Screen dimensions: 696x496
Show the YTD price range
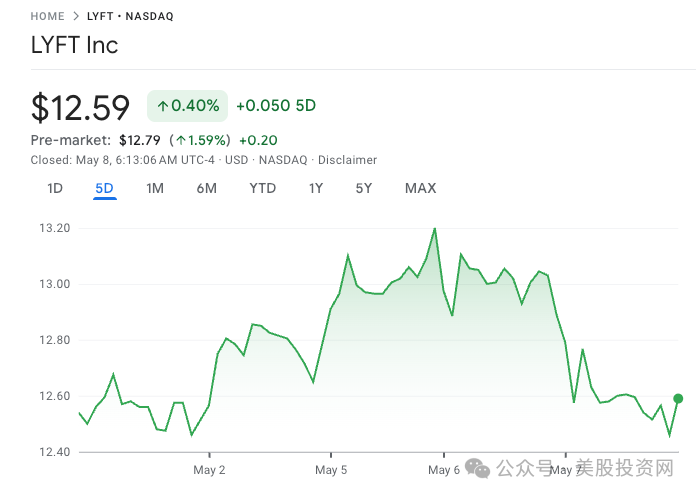[263, 188]
